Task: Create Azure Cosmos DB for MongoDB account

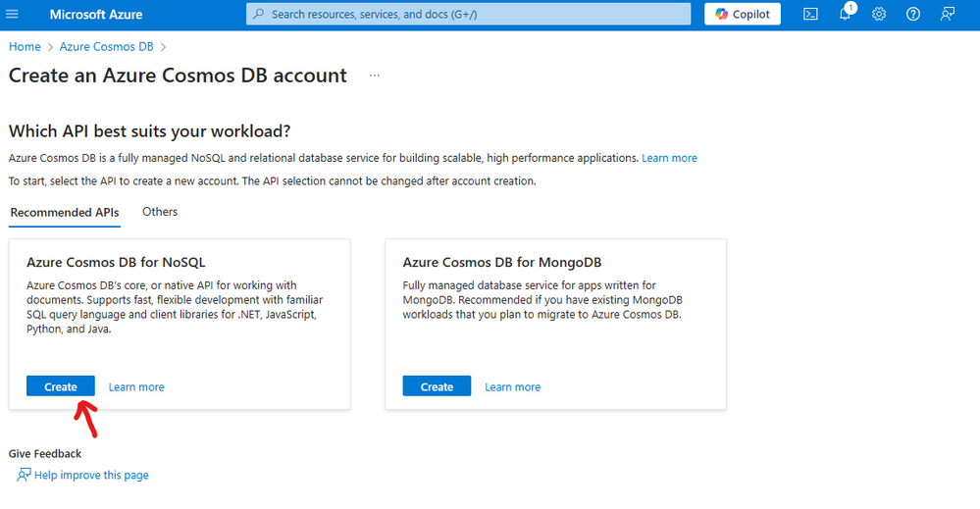Action: point(437,386)
